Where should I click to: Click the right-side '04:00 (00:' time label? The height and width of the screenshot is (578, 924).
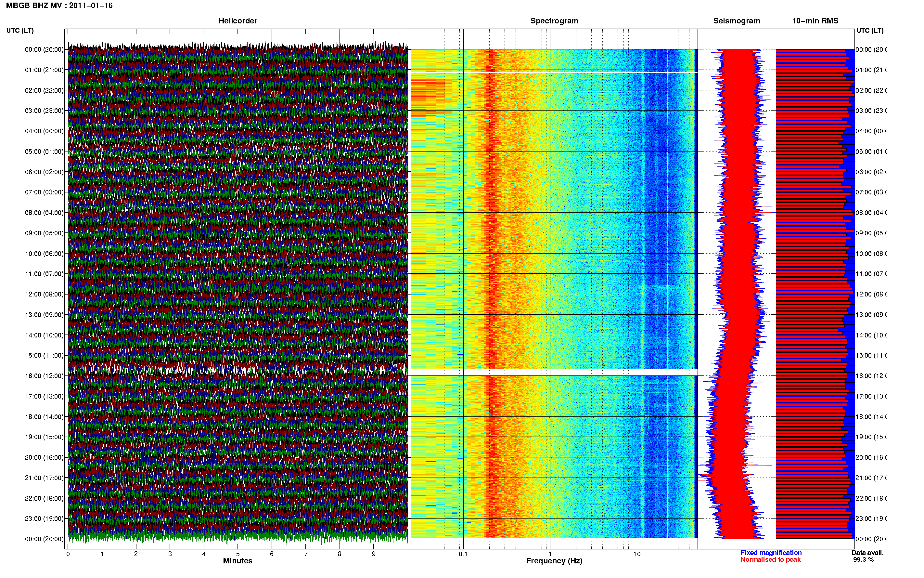click(x=871, y=131)
